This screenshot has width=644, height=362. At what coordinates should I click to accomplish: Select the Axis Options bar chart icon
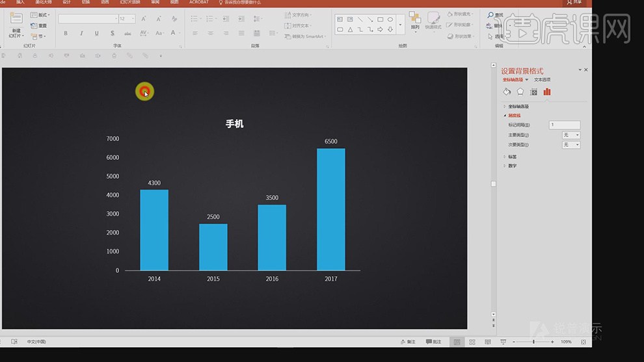547,92
